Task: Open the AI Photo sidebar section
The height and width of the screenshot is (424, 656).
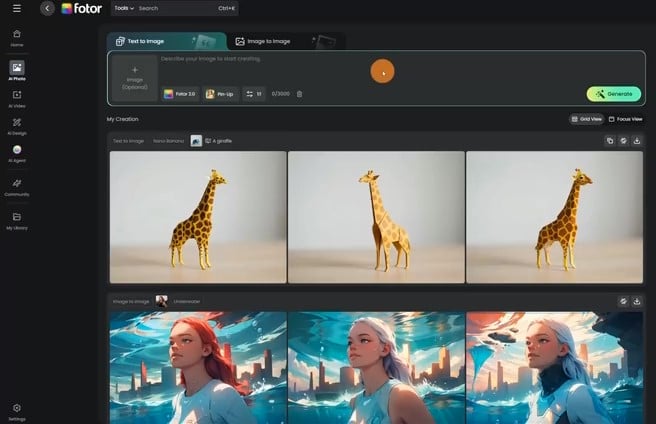Action: click(x=17, y=70)
